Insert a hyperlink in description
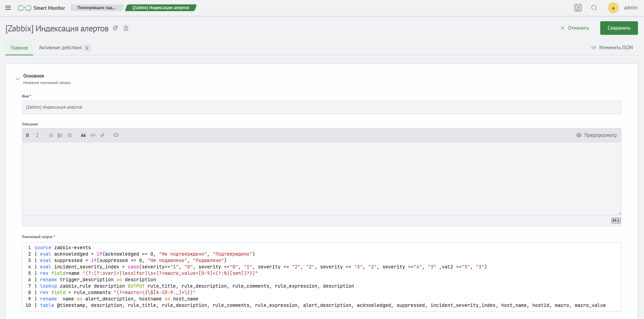Viewport: 644px width, 319px height. coord(102,135)
